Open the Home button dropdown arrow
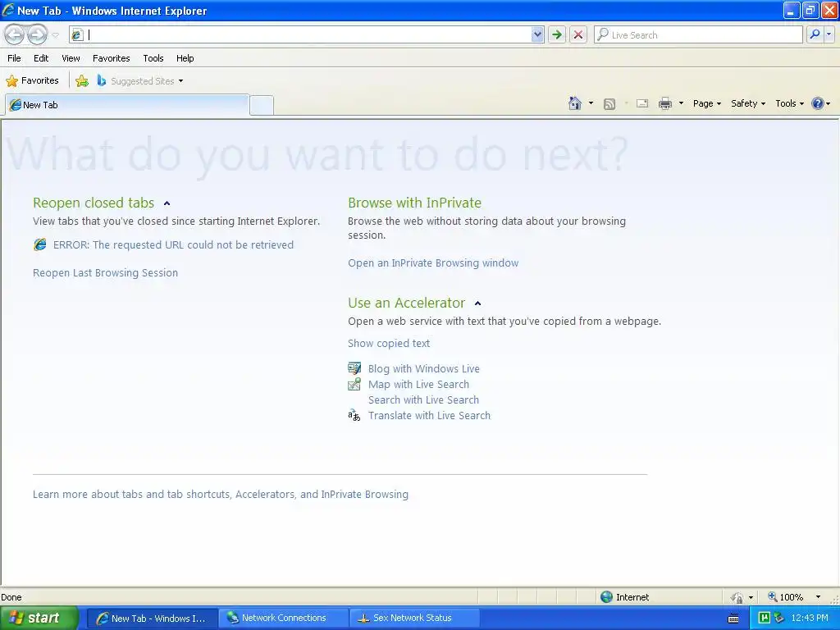The image size is (840, 630). point(591,103)
